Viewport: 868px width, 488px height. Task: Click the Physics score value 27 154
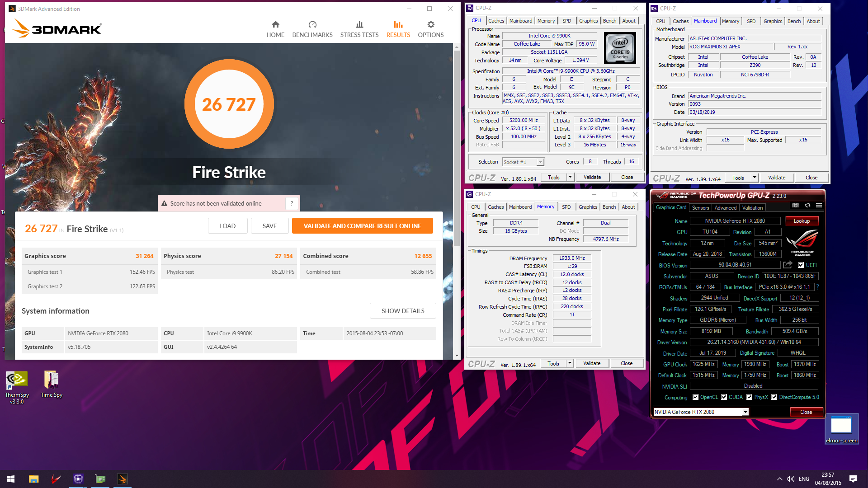pos(284,256)
